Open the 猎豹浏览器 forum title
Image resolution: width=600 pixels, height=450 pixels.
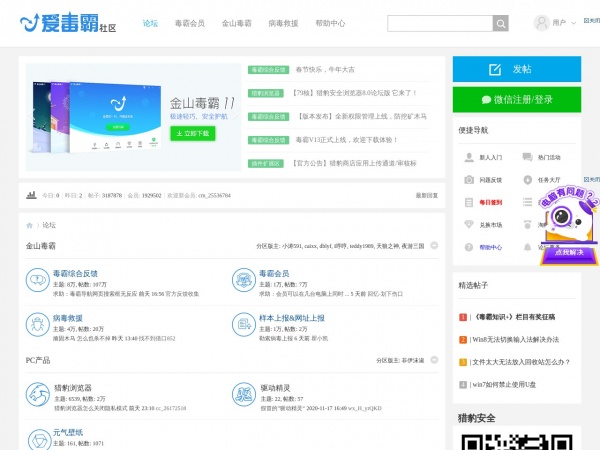(x=73, y=388)
